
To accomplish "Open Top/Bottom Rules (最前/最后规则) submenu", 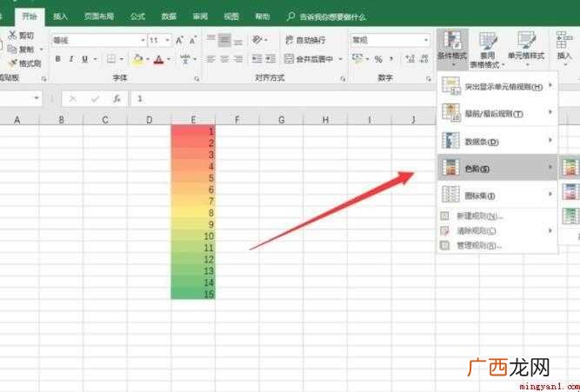I will [497, 114].
